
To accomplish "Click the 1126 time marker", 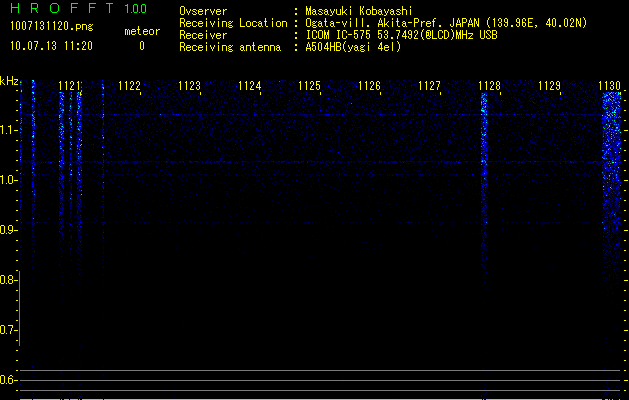I will click(x=369, y=86).
